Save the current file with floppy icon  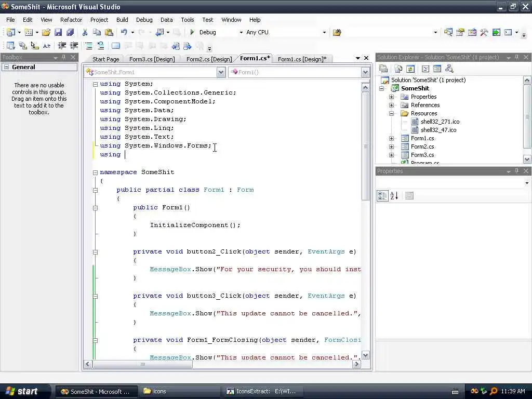58,32
